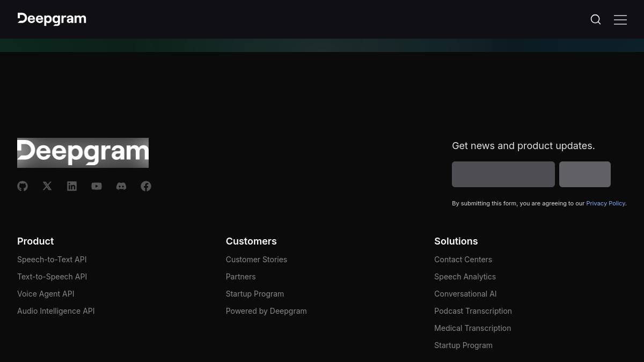This screenshot has width=644, height=362.
Task: Open Audio Intelligence API link
Action: [x=56, y=311]
